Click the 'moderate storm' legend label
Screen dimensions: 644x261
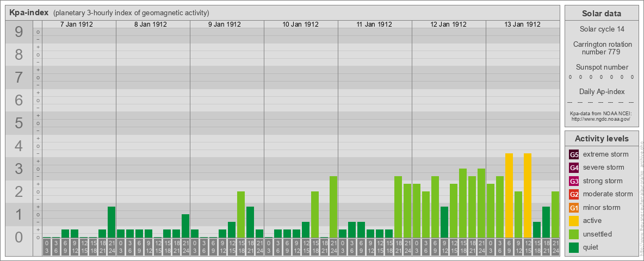[608, 194]
